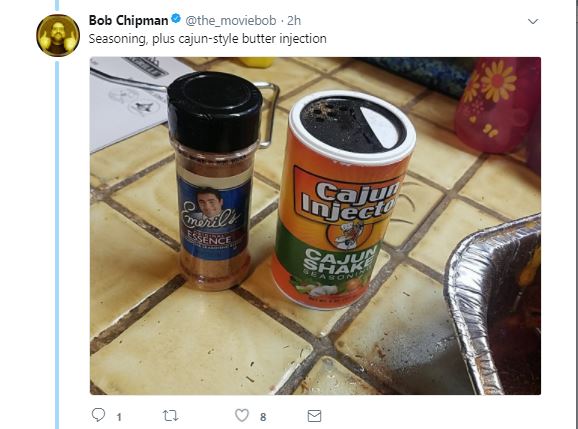The image size is (578, 429).
Task: Open Bob Chipman's profile avatar
Action: (58, 35)
